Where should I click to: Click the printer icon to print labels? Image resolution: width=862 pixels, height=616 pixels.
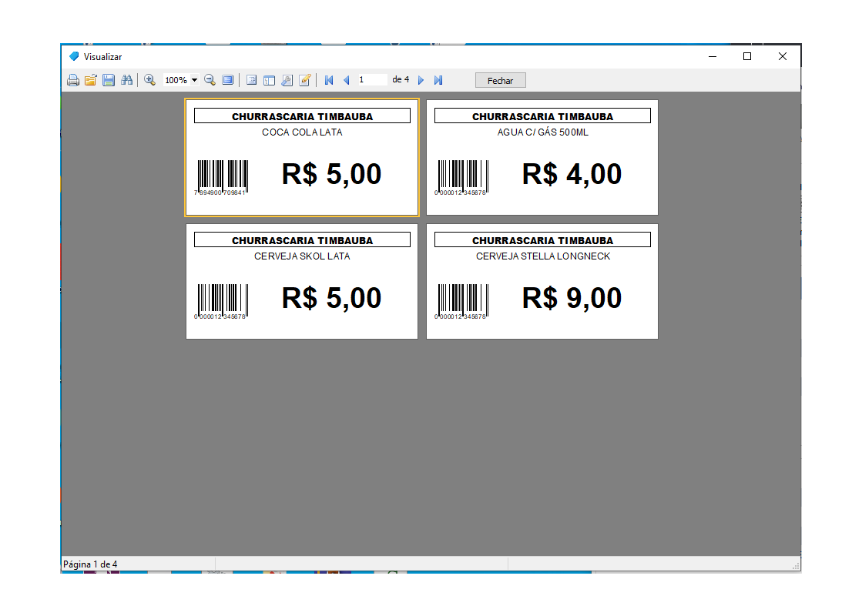(73, 80)
